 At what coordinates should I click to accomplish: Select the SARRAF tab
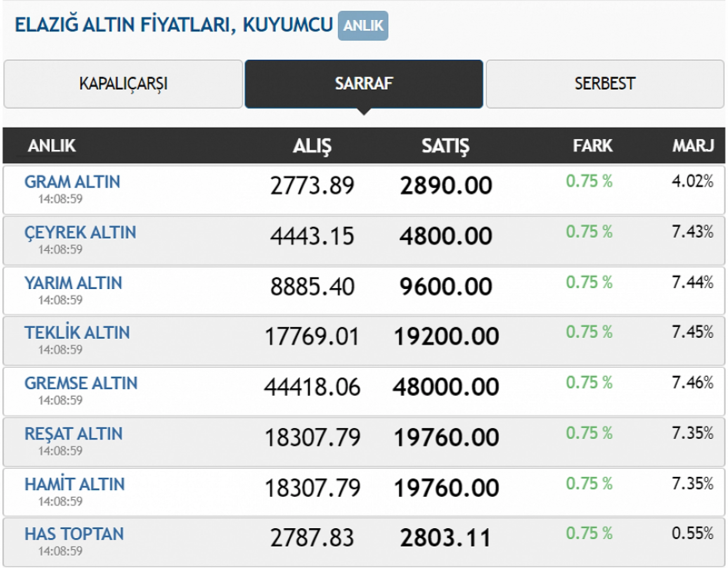click(x=364, y=83)
